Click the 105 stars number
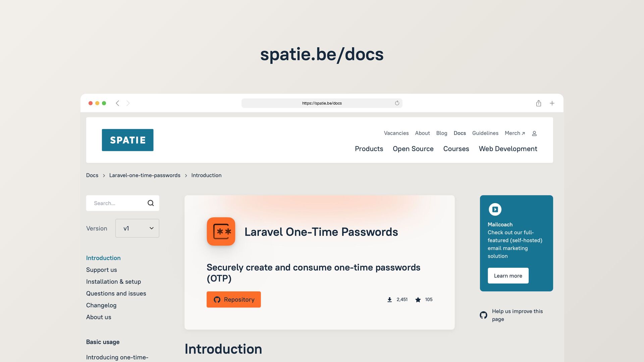Image resolution: width=644 pixels, height=362 pixels. (x=429, y=300)
